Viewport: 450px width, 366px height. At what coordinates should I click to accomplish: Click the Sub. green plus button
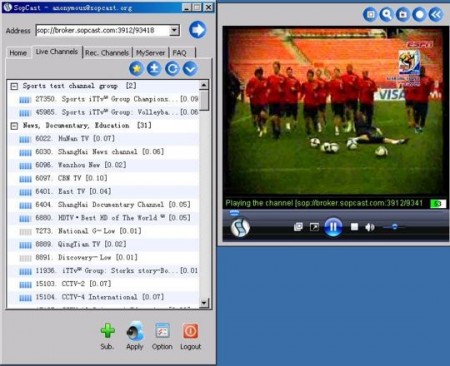point(107,336)
